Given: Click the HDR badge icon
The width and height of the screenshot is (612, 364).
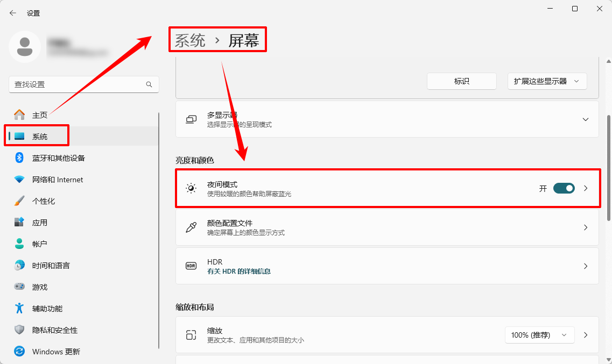Looking at the screenshot, I should pyautogui.click(x=191, y=266).
